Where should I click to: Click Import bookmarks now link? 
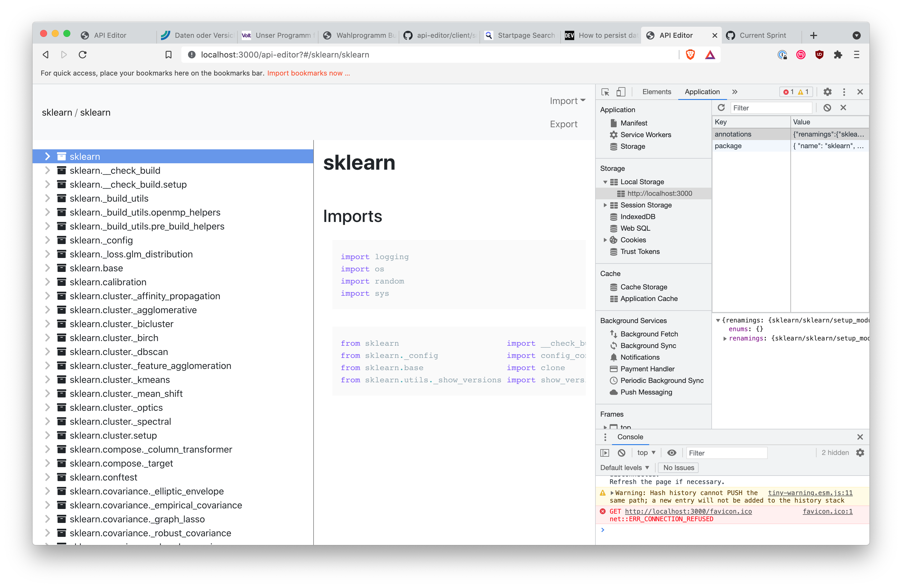coord(308,73)
